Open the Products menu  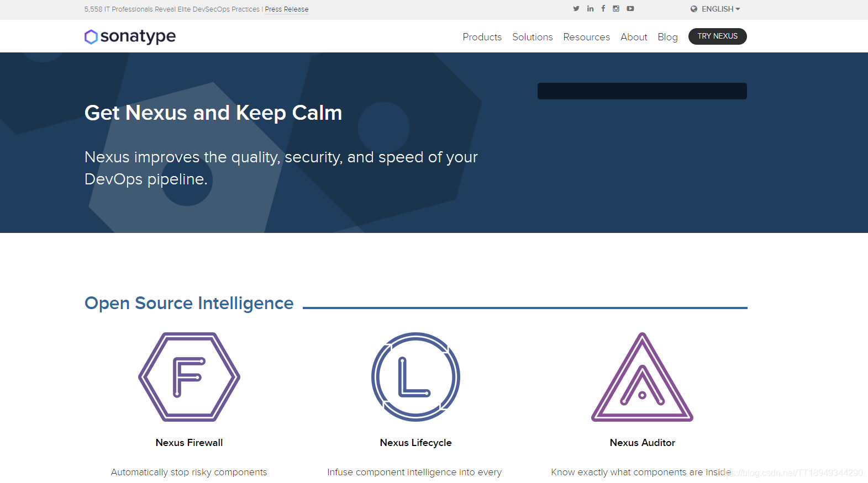[482, 37]
